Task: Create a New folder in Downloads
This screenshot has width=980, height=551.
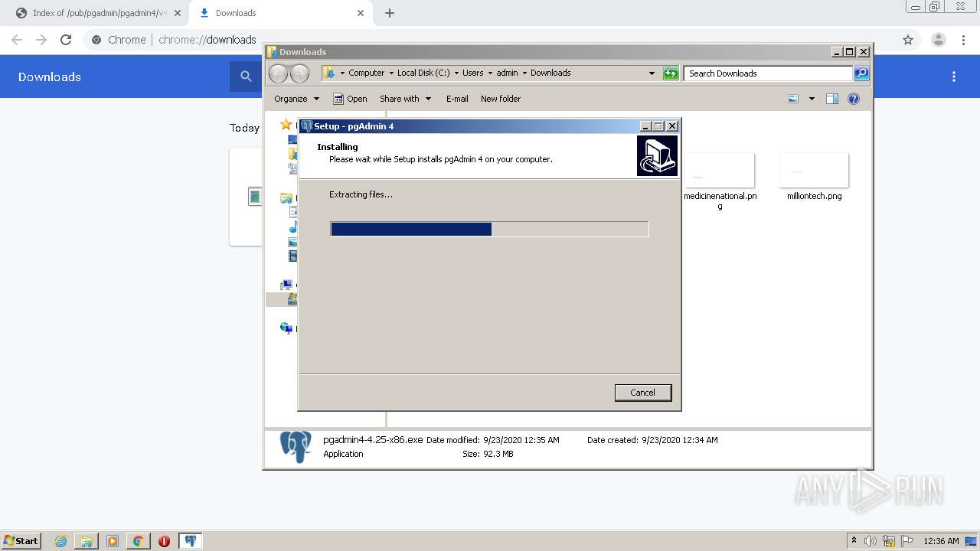Action: 501,99
